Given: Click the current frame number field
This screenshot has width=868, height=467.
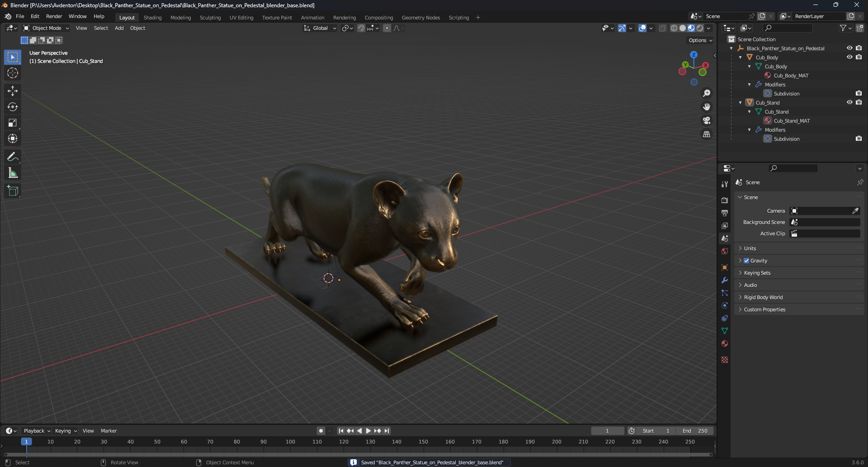Looking at the screenshot, I should [607, 431].
